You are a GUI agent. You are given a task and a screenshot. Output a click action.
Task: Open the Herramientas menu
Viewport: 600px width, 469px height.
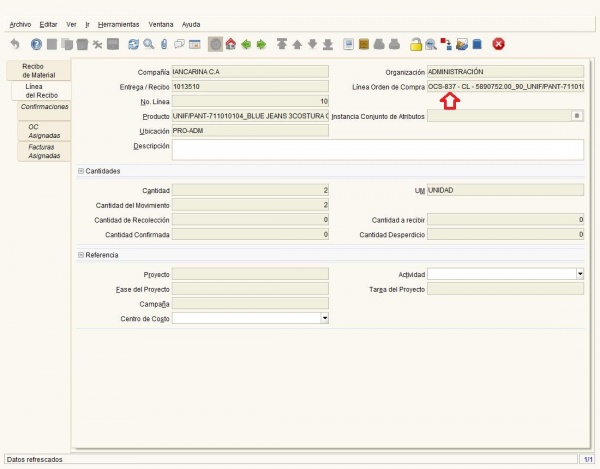point(119,24)
